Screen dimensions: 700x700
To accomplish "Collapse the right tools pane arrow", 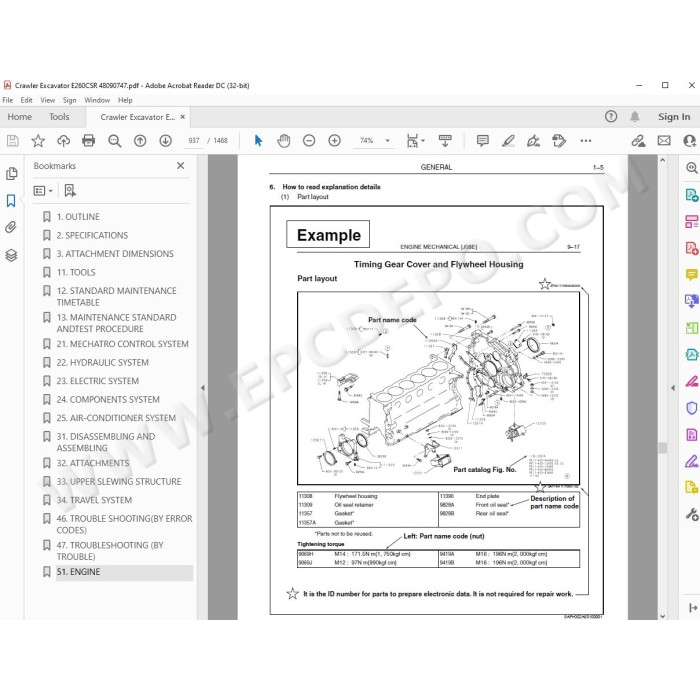I will tap(672, 388).
